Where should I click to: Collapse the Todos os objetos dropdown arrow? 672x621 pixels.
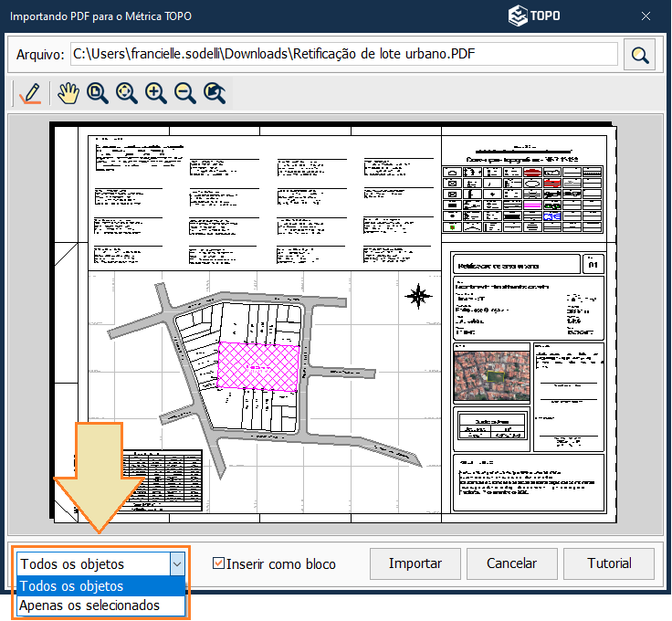click(177, 564)
